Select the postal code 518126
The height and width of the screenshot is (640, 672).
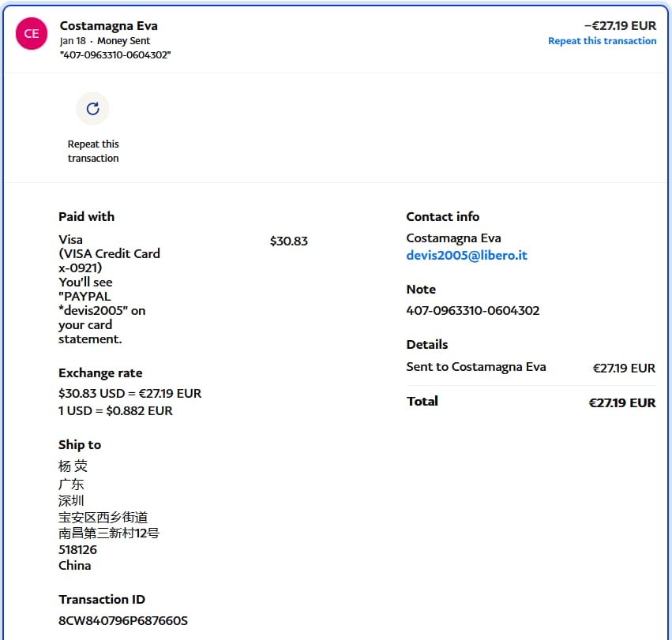click(x=77, y=549)
